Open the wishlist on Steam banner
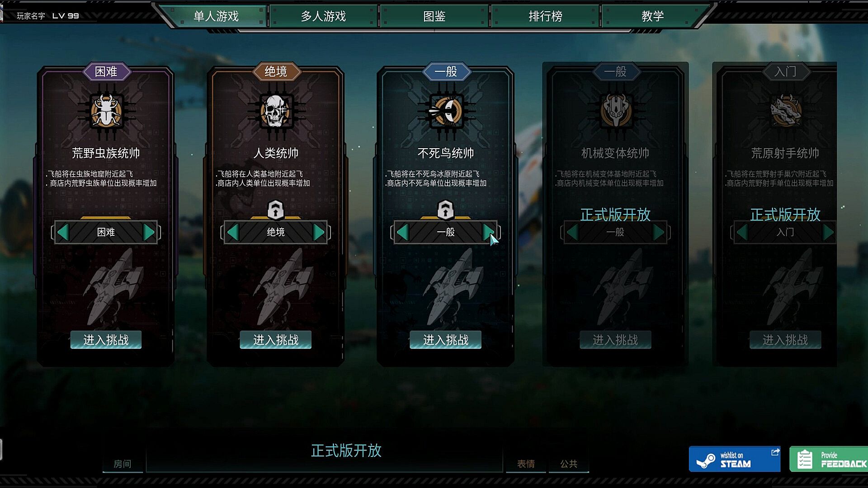Viewport: 868px width, 488px height. pos(735,459)
